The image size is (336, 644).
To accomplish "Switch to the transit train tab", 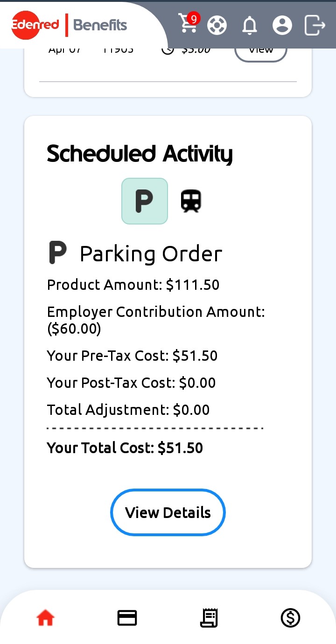I will (x=191, y=201).
